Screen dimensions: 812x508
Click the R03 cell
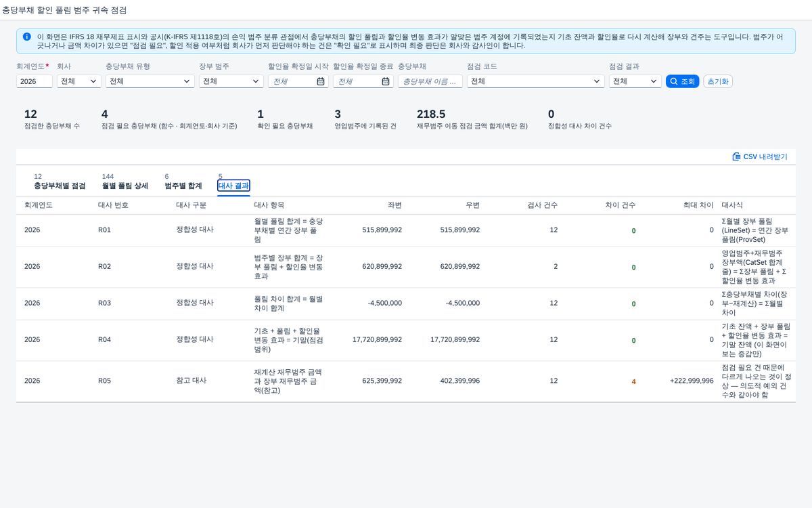pos(104,303)
